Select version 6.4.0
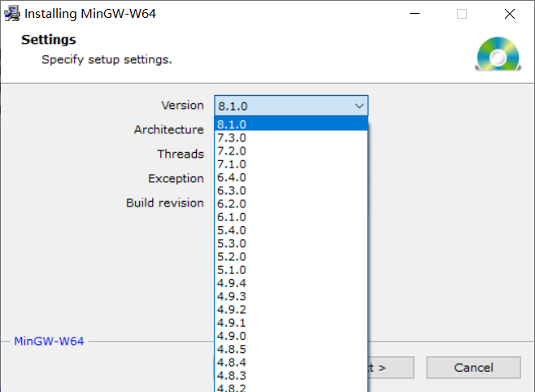Screen dimensions: 535x392 (x=291, y=177)
